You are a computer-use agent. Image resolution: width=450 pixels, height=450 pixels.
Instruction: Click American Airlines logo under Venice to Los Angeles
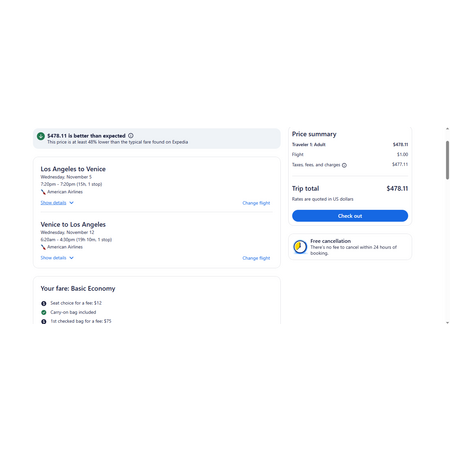pyautogui.click(x=43, y=247)
